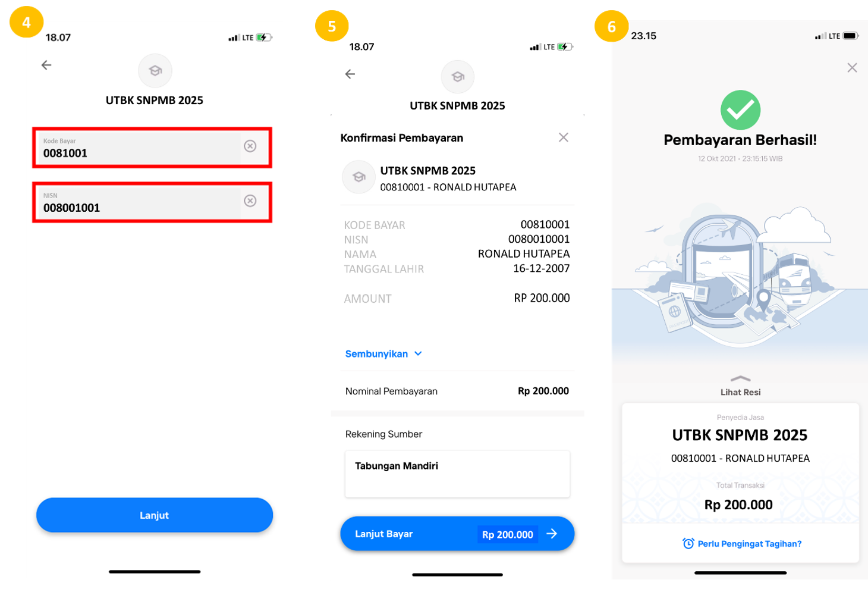Close the Konfirmasi Pembayaran panel
This screenshot has height=589, width=868.
[x=564, y=137]
